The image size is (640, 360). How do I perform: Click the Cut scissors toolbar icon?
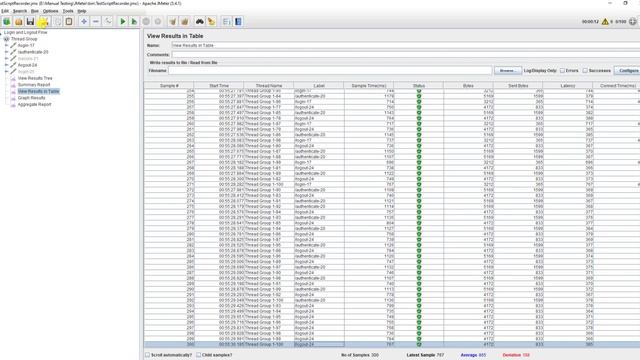tap(43, 21)
